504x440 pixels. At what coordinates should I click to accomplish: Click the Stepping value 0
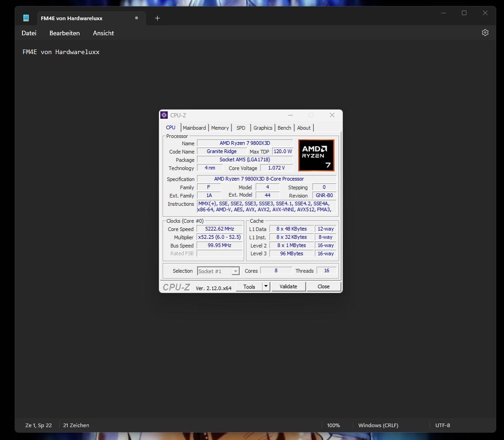click(x=324, y=187)
